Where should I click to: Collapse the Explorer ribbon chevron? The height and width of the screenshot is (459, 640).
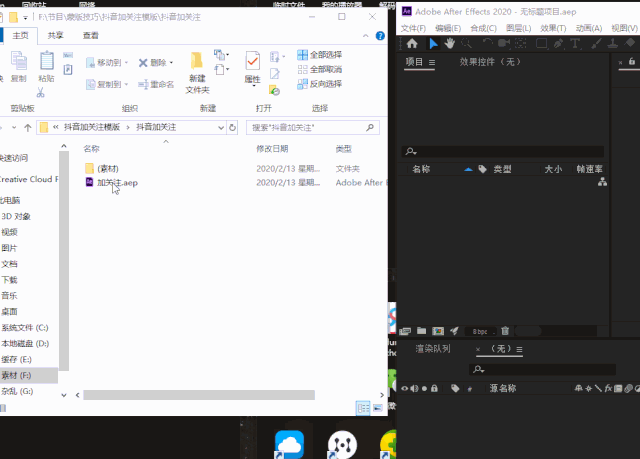point(366,36)
